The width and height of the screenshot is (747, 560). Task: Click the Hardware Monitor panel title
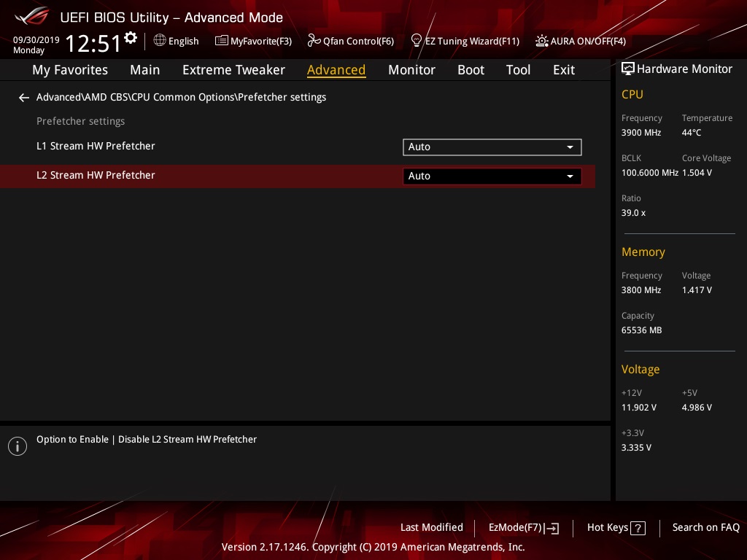pos(684,69)
